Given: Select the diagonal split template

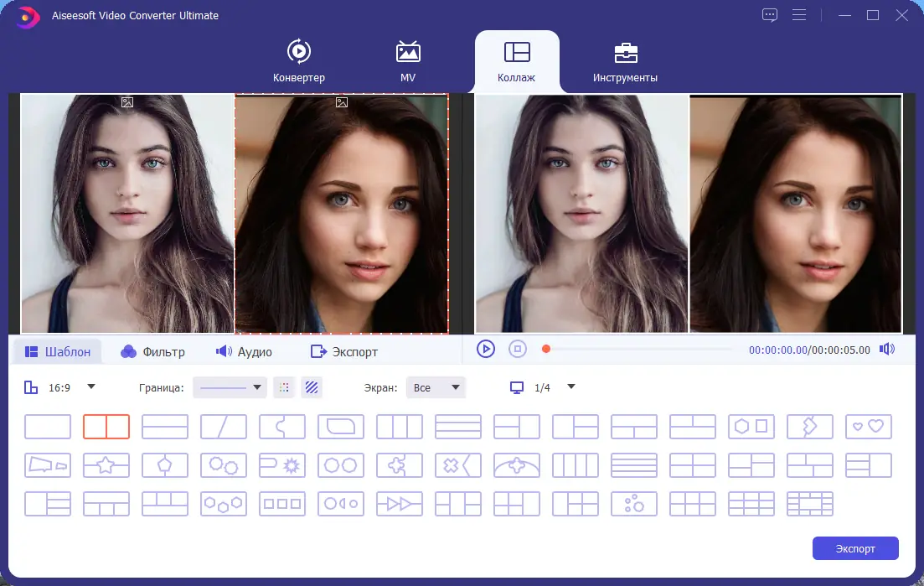Looking at the screenshot, I should point(224,427).
